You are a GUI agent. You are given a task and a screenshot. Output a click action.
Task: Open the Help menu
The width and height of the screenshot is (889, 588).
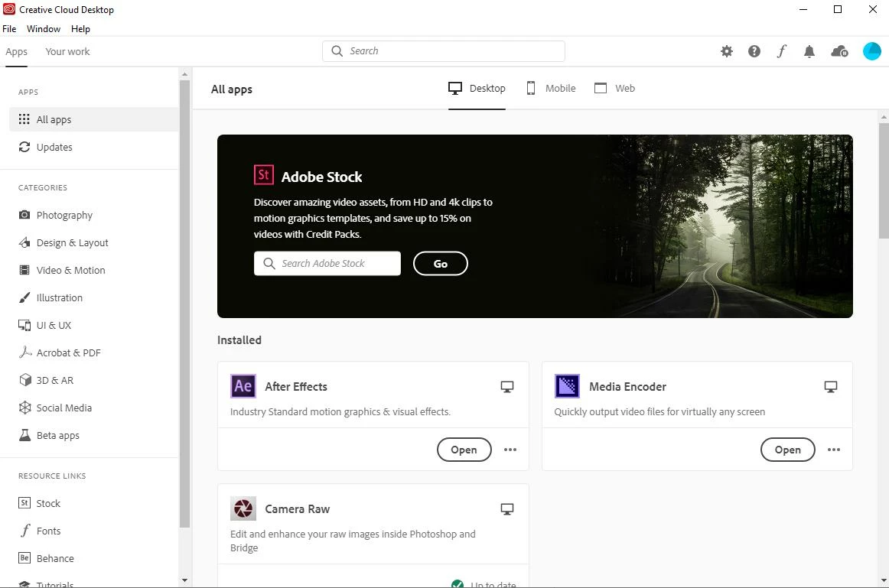(x=80, y=29)
